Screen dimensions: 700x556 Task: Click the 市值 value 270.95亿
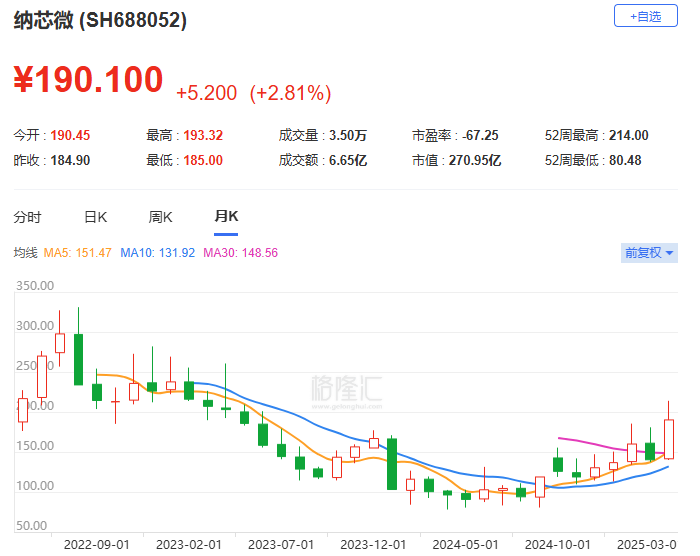coord(475,160)
